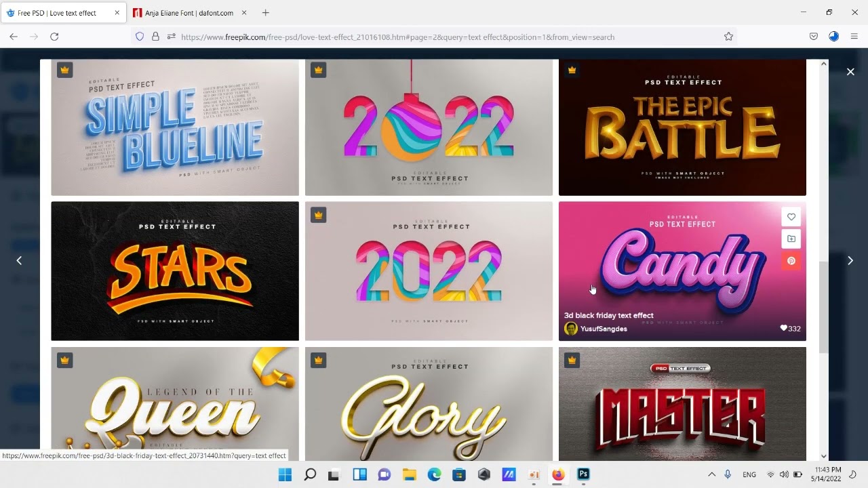Viewport: 868px width, 488px height.
Task: Open the Glory text effect thumbnail
Action: coord(429,404)
